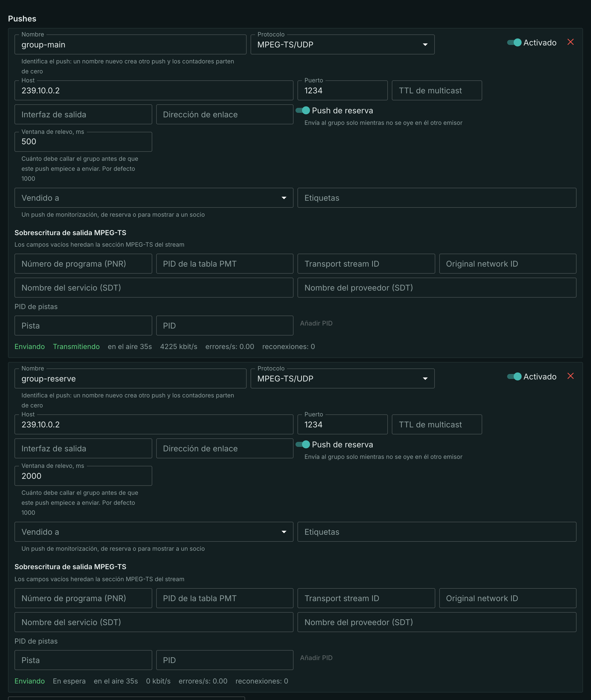
Task: Click the 4225 kbit/s bitrate value
Action: [179, 347]
